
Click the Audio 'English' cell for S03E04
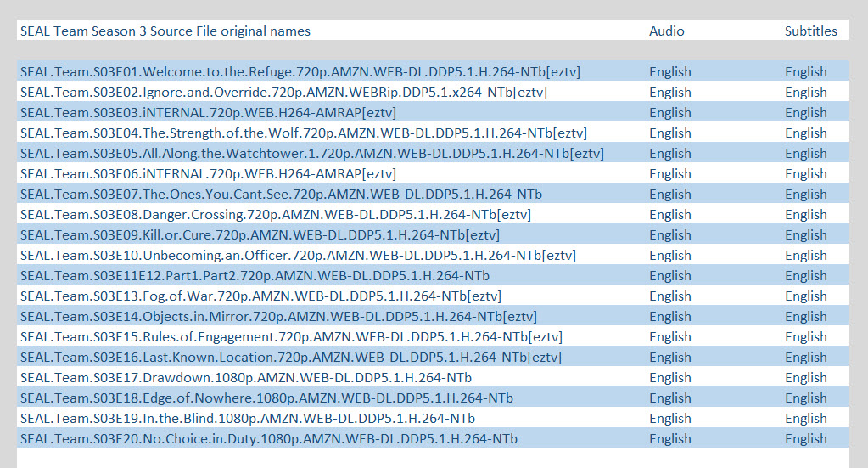tap(669, 133)
